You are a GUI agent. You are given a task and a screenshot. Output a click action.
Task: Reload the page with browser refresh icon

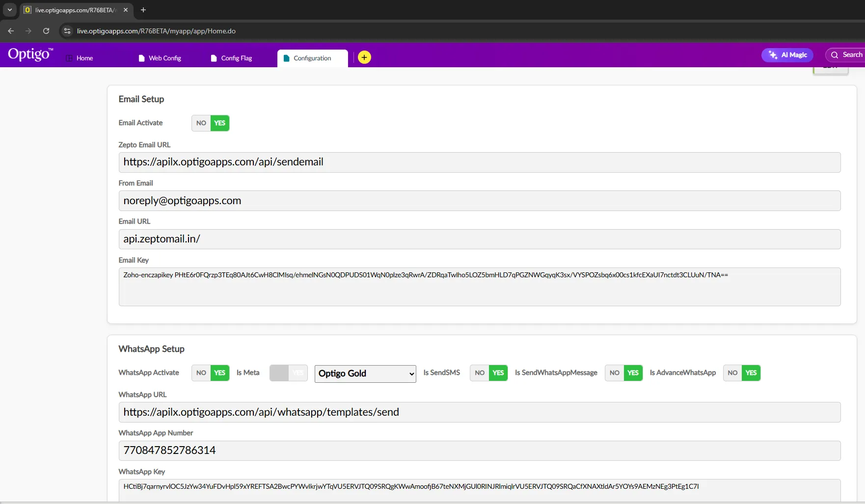[x=46, y=31]
